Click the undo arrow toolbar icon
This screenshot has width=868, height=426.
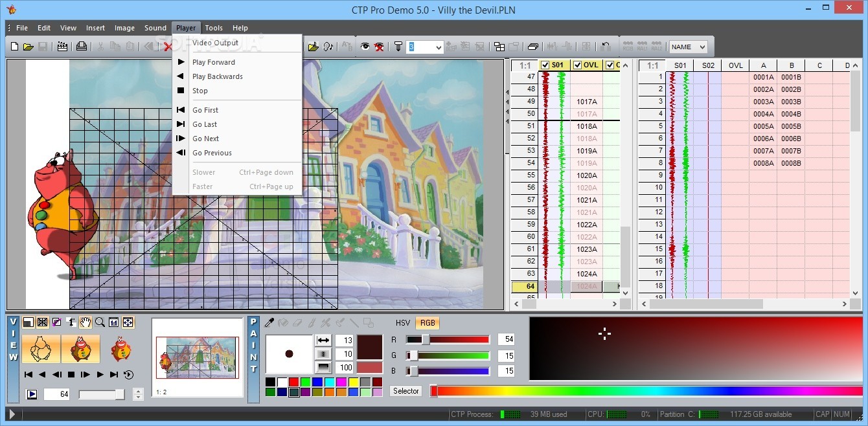coord(605,47)
